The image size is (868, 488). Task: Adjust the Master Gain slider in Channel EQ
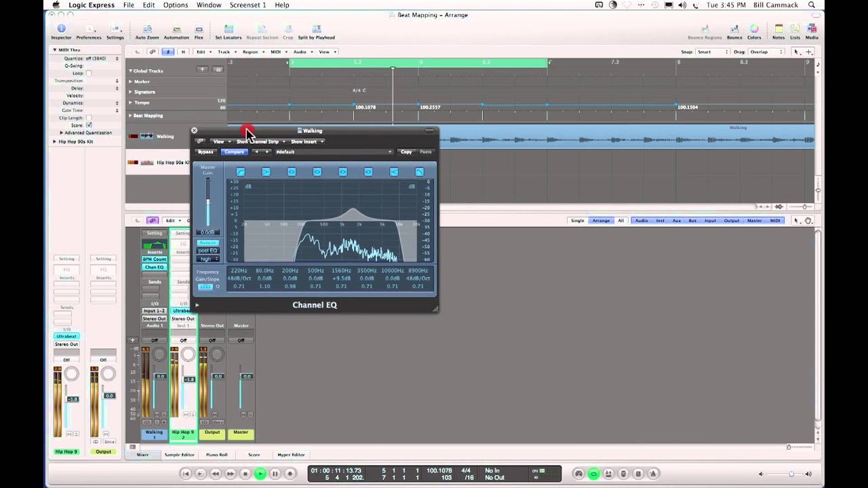point(208,202)
